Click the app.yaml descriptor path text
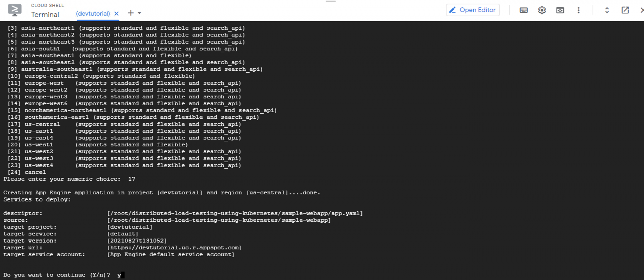The width and height of the screenshot is (644, 280). tap(235, 213)
